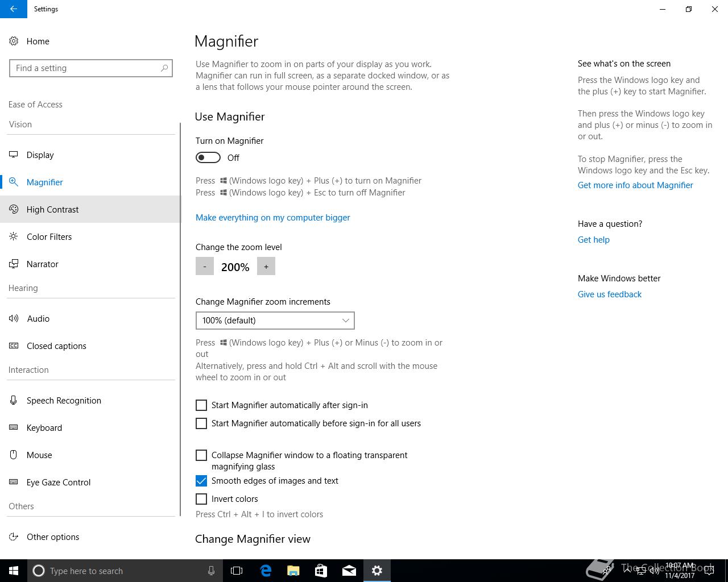The width and height of the screenshot is (728, 582).
Task: Click the Keyboard icon in sidebar
Action: pos(14,427)
